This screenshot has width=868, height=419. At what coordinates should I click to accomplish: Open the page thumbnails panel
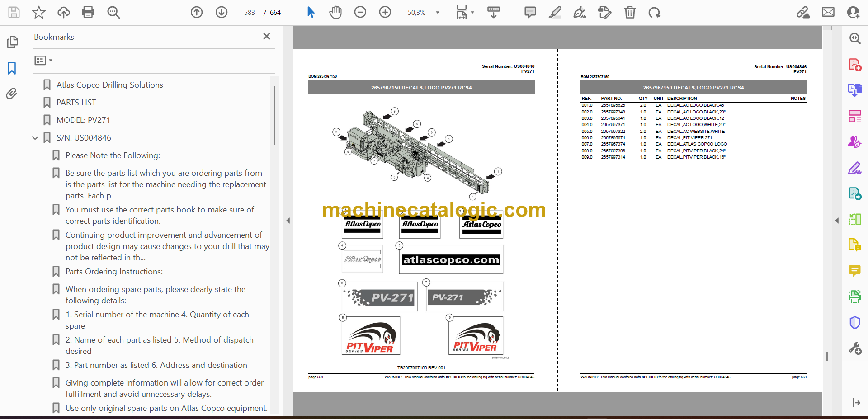(x=12, y=42)
